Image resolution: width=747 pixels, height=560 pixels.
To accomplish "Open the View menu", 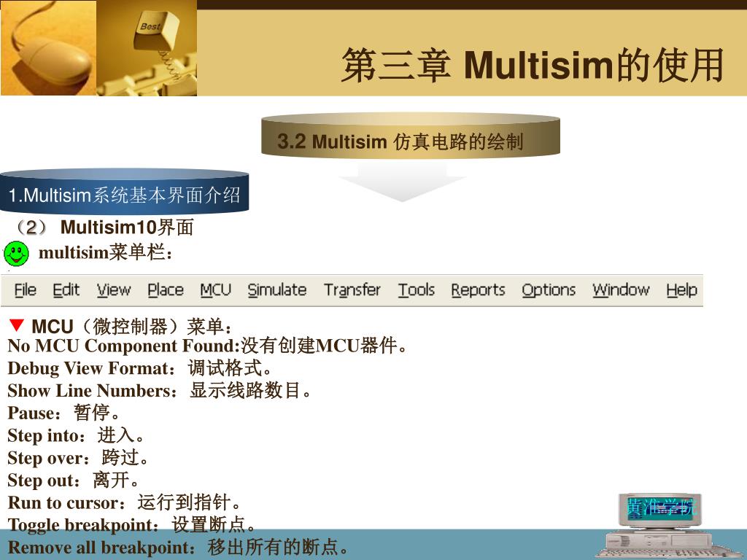I will pyautogui.click(x=114, y=289).
